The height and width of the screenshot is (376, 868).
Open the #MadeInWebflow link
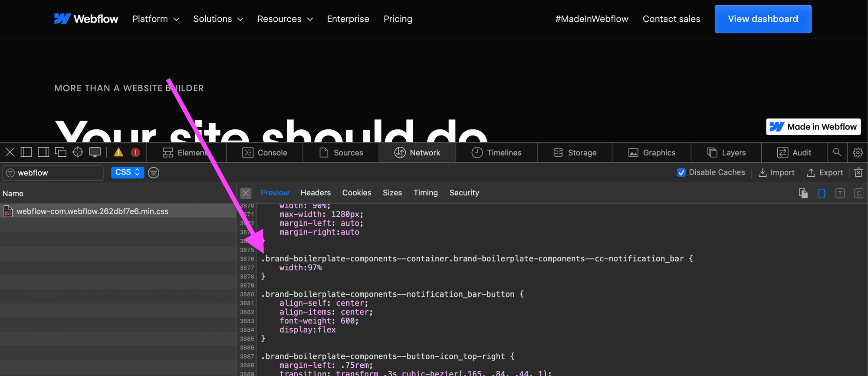(x=592, y=19)
